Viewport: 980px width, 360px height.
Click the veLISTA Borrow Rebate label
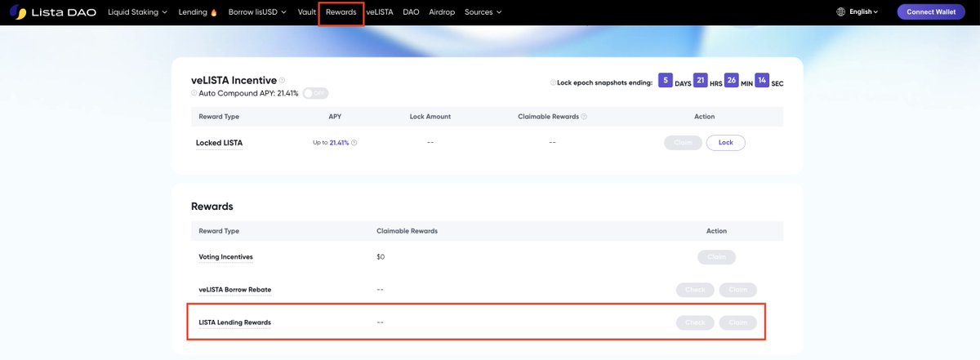tap(235, 290)
